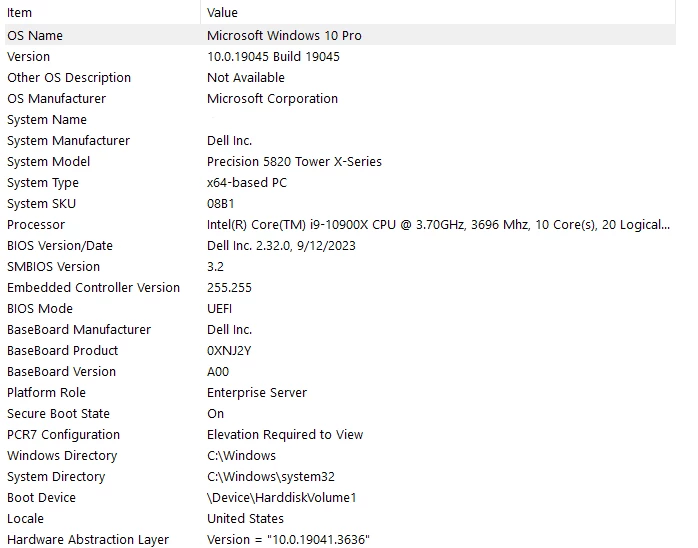This screenshot has width=698, height=548.
Task: Select the System Model row label
Action: [x=49, y=162]
